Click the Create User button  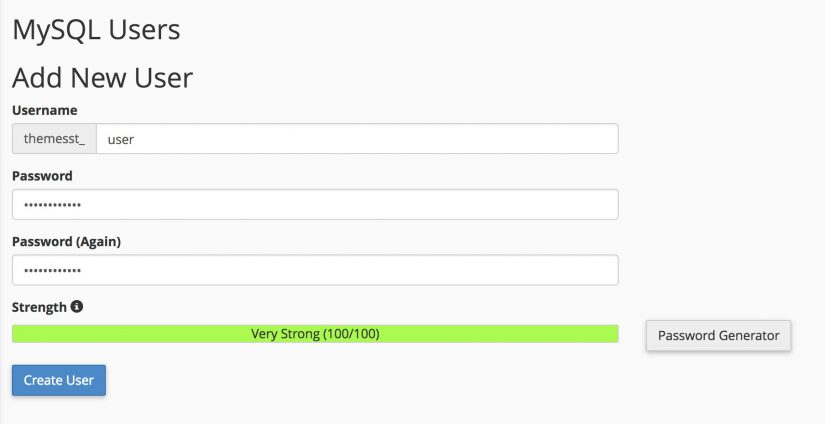59,380
